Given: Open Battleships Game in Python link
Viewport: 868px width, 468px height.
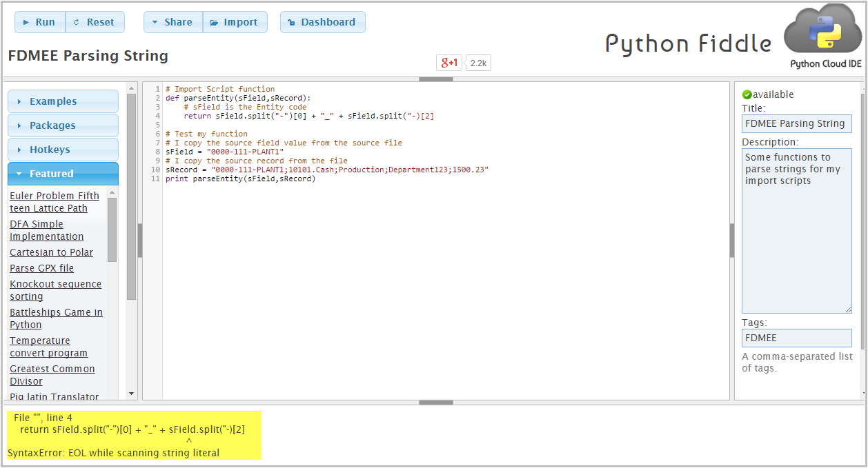Looking at the screenshot, I should [56, 318].
